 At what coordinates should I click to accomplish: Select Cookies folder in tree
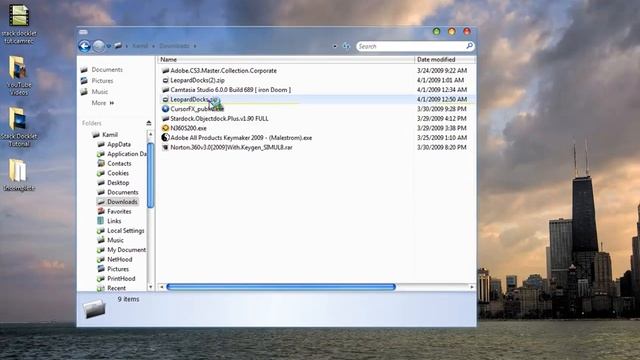118,173
